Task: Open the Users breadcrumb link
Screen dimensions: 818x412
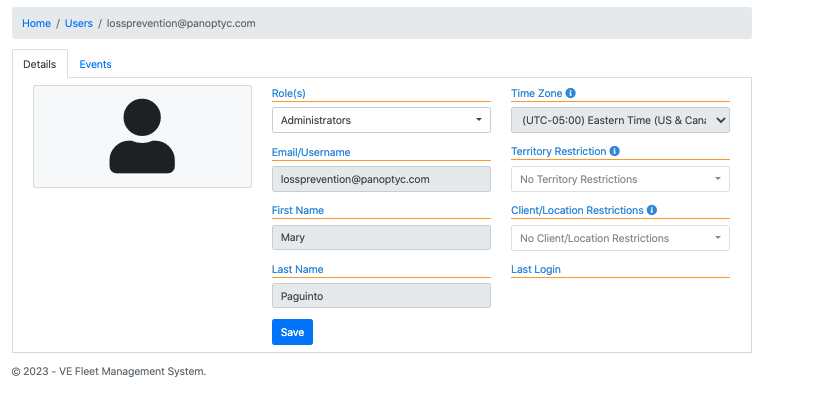Action: click(x=79, y=23)
